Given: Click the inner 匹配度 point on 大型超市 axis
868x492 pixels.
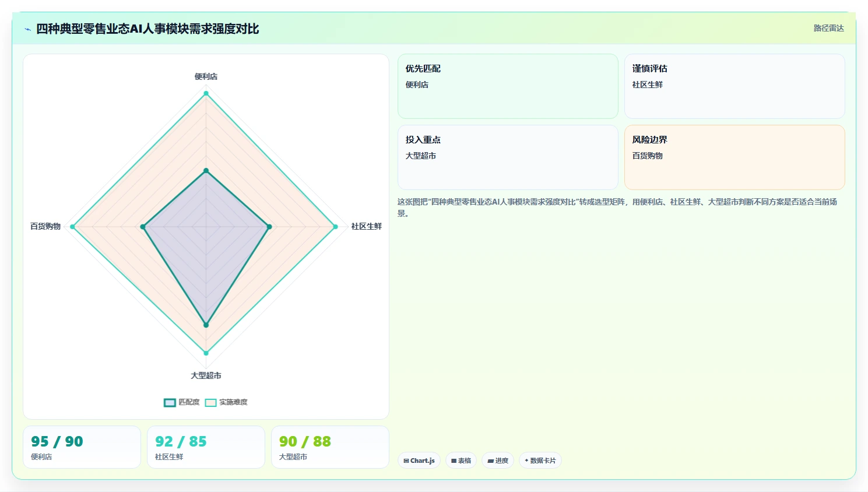Looking at the screenshot, I should (206, 325).
